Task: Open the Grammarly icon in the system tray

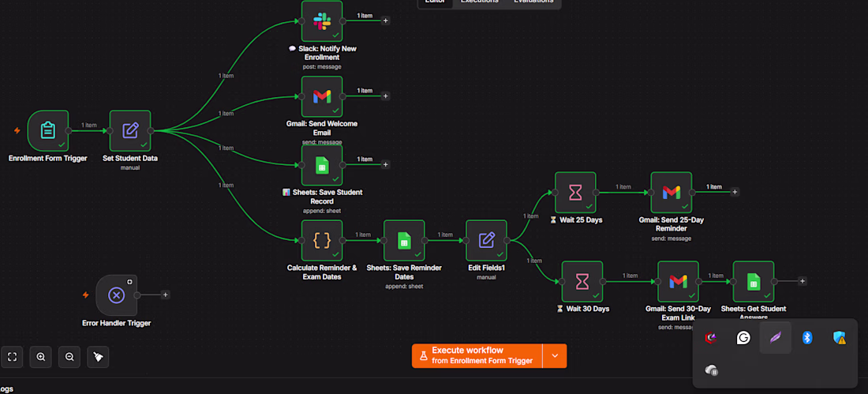Action: coord(743,337)
